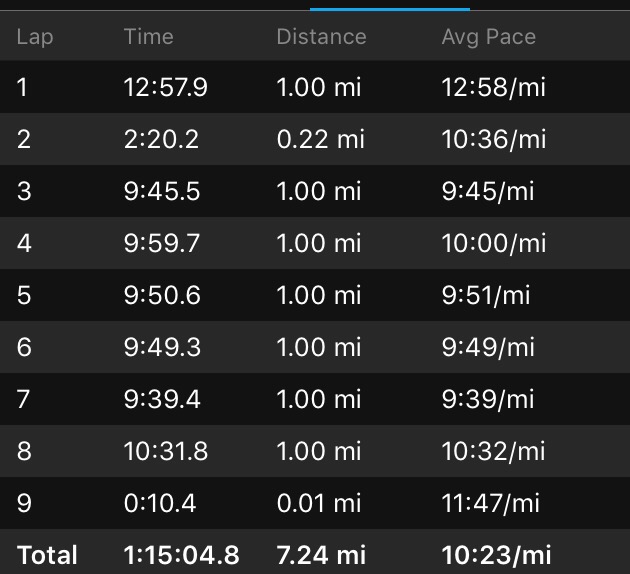
Task: Select lap number 9 cell
Action: click(x=24, y=503)
